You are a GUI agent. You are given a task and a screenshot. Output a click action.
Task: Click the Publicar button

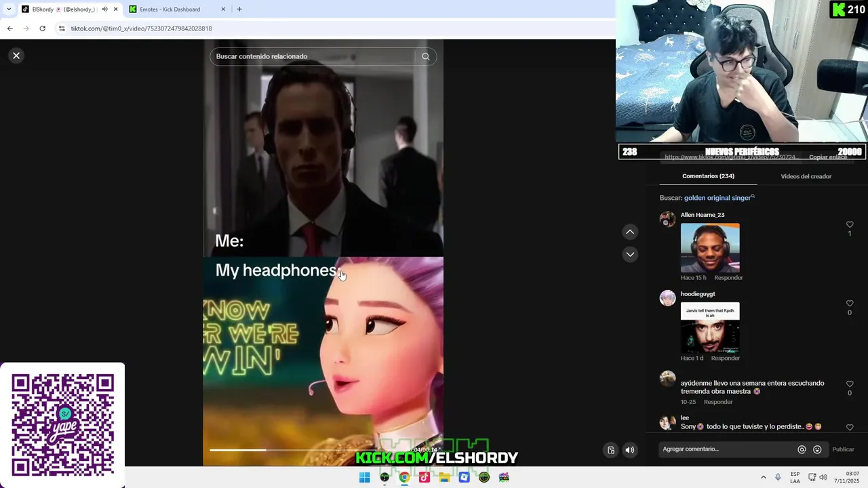tap(843, 449)
